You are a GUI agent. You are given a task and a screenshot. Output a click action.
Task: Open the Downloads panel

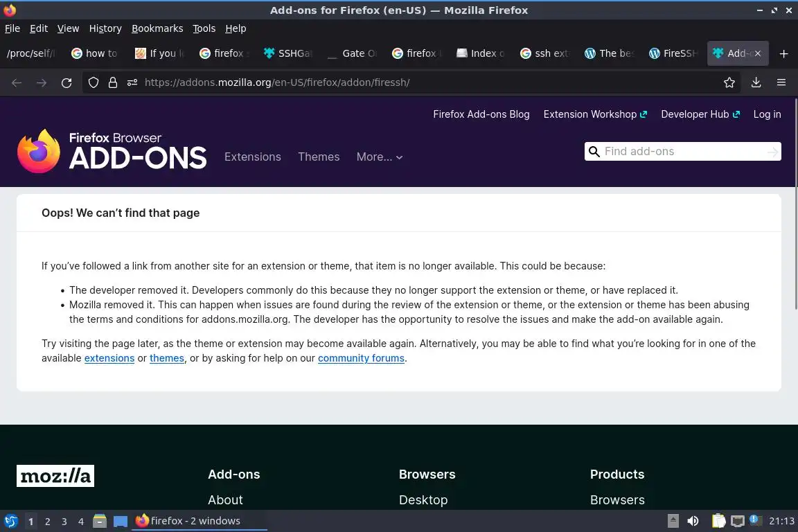(x=756, y=82)
